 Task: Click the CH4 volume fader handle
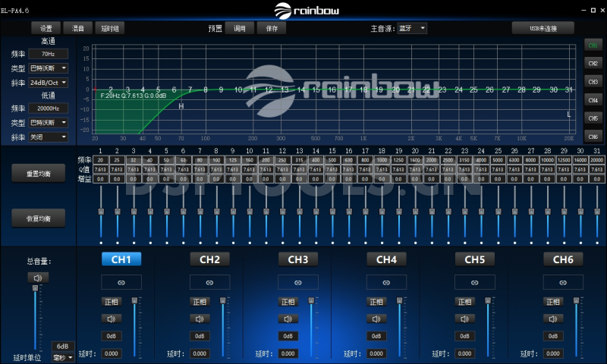[x=400, y=300]
